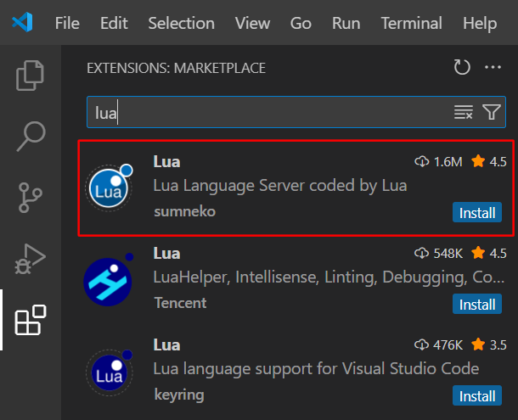Refresh the extensions marketplace list
Screen dimensions: 518x420
(x=462, y=67)
